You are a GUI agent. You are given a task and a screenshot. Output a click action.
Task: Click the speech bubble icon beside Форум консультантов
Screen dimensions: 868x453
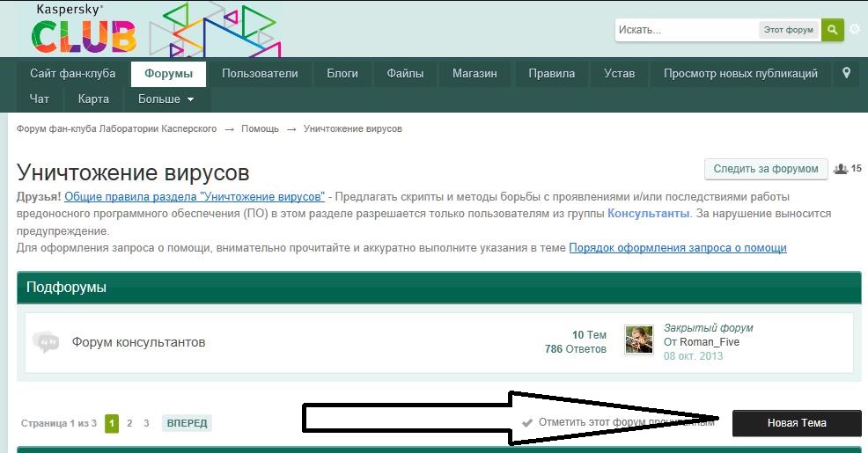point(46,342)
